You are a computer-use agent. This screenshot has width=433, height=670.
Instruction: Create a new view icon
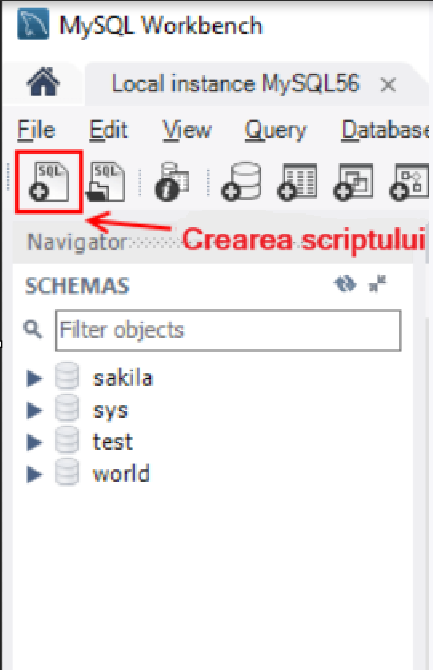pyautogui.click(x=353, y=182)
